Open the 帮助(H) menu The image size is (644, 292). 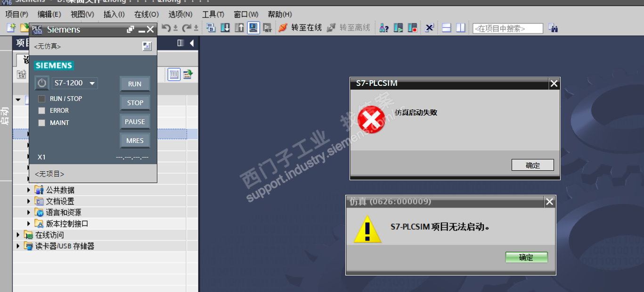click(x=280, y=14)
